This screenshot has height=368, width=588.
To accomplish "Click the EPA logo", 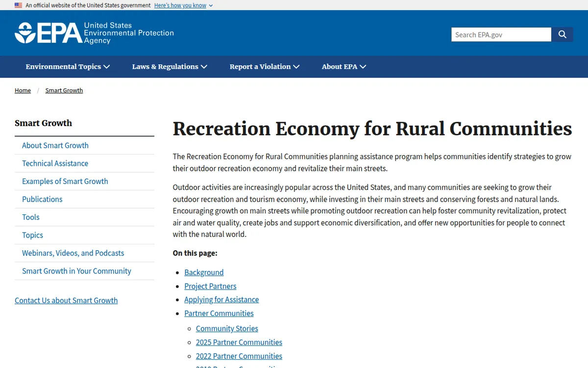I will pos(94,33).
